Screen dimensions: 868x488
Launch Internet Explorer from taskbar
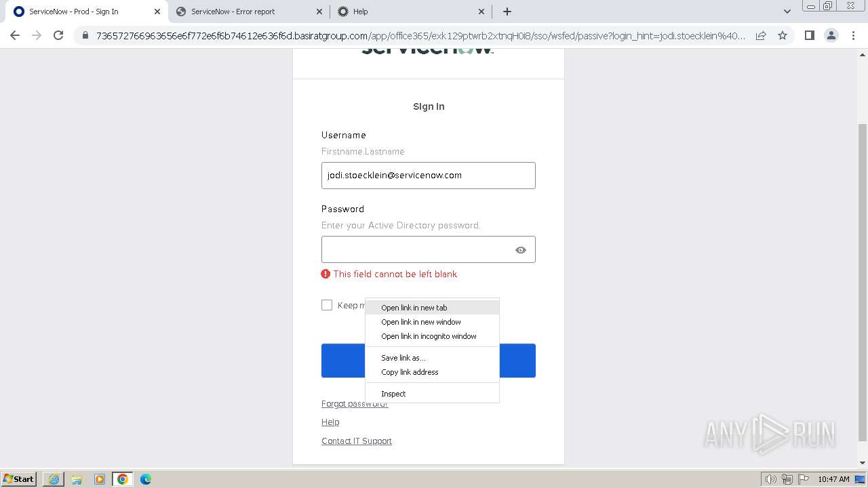point(54,479)
